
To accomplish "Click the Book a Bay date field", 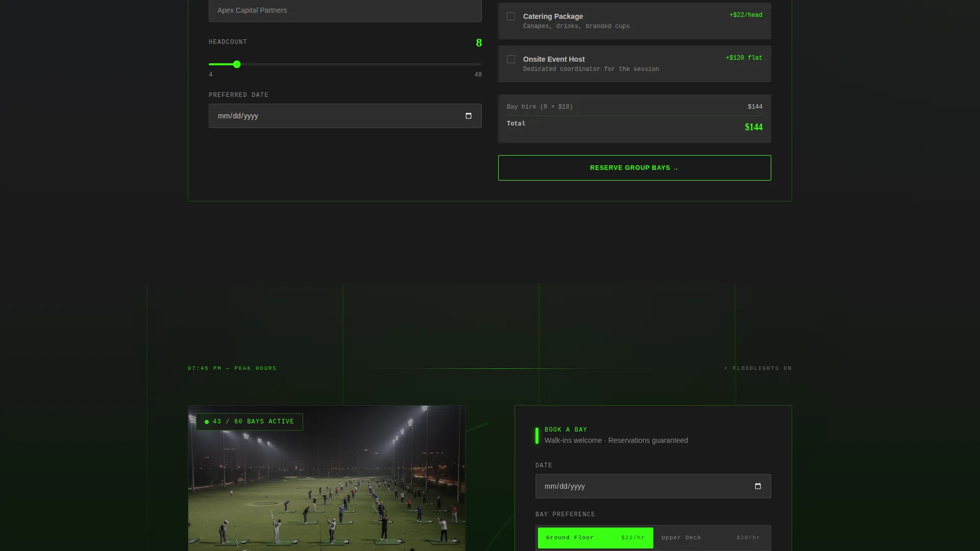I will tap(653, 486).
